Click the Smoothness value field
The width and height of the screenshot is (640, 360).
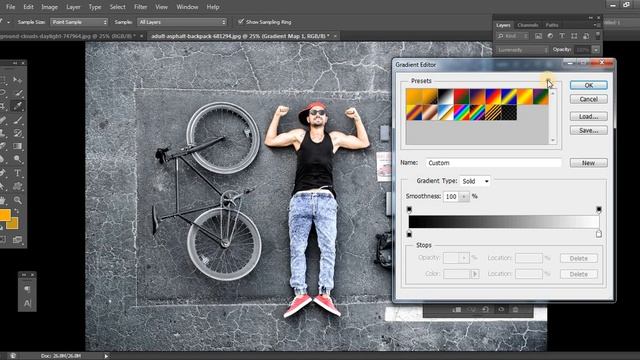[x=451, y=196]
